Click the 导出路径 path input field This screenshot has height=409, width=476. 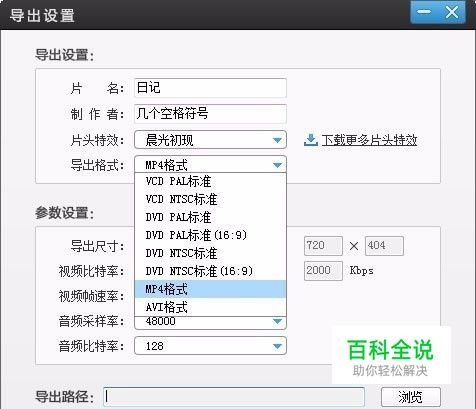click(x=234, y=397)
